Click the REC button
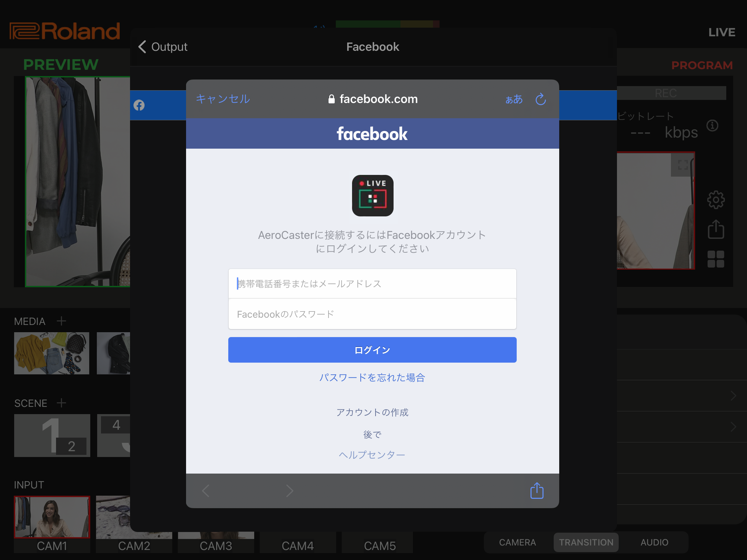 pyautogui.click(x=672, y=93)
